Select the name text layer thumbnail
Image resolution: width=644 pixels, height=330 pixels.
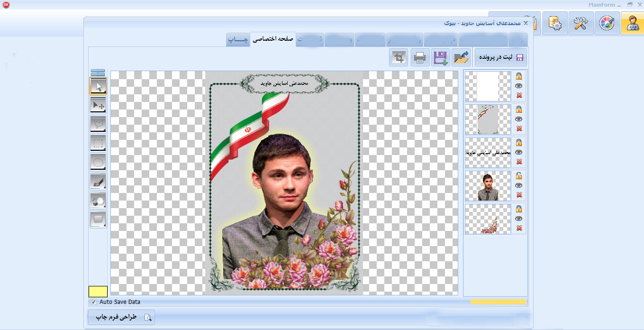(x=488, y=153)
